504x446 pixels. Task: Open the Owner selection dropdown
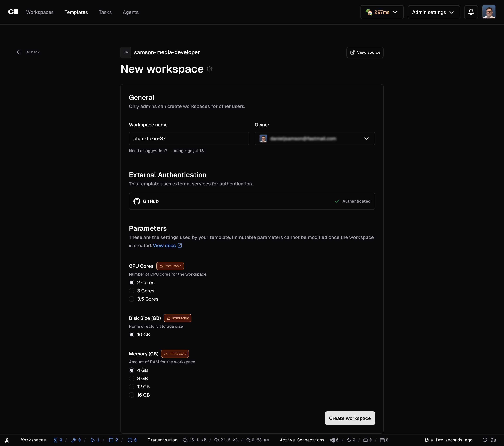click(315, 138)
